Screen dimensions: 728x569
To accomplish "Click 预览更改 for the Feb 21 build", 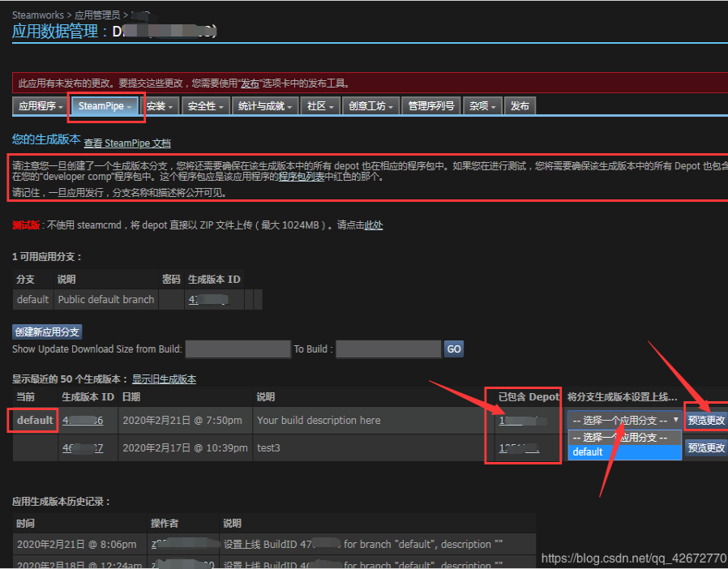I will 706,420.
